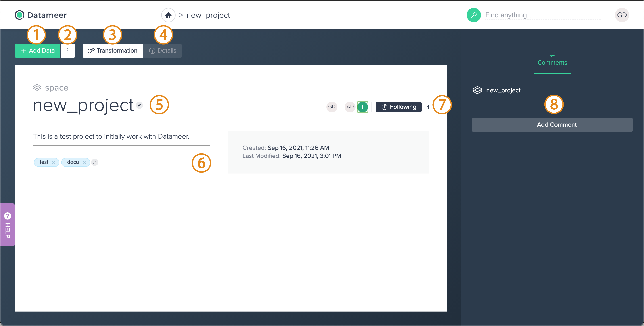
Task: Go to home via house icon
Action: (x=168, y=15)
